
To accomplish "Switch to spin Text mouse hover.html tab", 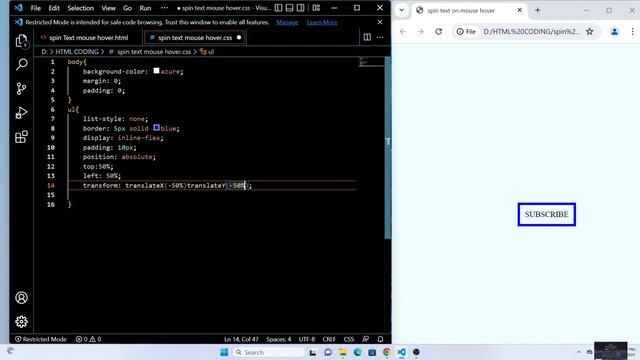I will [x=89, y=38].
